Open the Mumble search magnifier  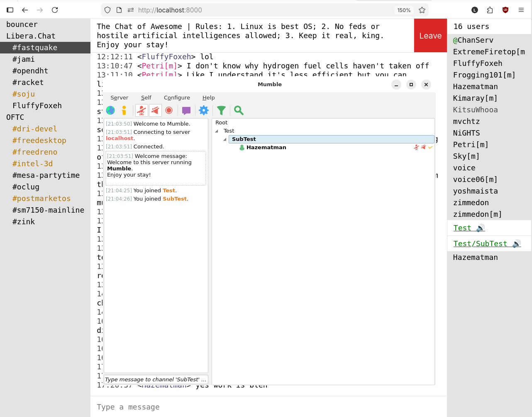[239, 110]
